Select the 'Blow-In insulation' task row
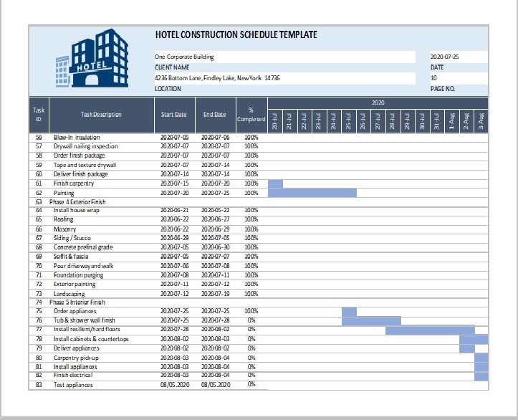The width and height of the screenshot is (518, 420). [259, 138]
